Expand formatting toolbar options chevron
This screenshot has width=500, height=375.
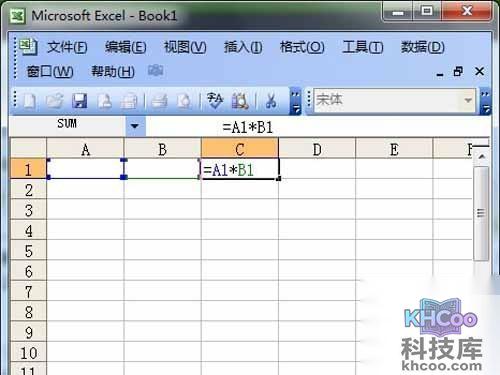(486, 101)
